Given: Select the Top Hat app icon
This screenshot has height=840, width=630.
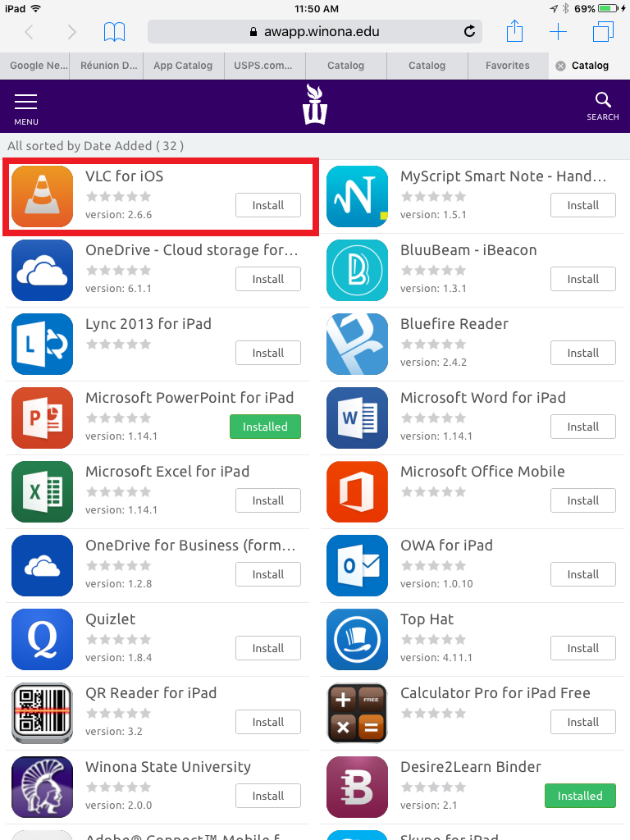Looking at the screenshot, I should [x=357, y=640].
